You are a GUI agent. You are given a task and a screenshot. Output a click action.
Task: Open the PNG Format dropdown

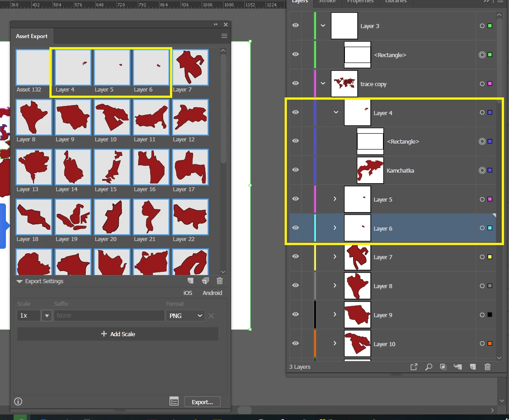pos(185,315)
